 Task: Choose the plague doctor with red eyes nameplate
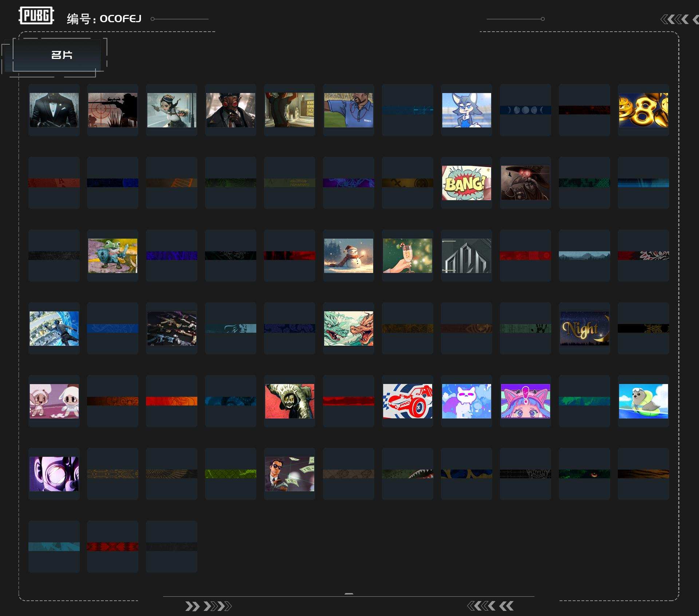click(525, 183)
